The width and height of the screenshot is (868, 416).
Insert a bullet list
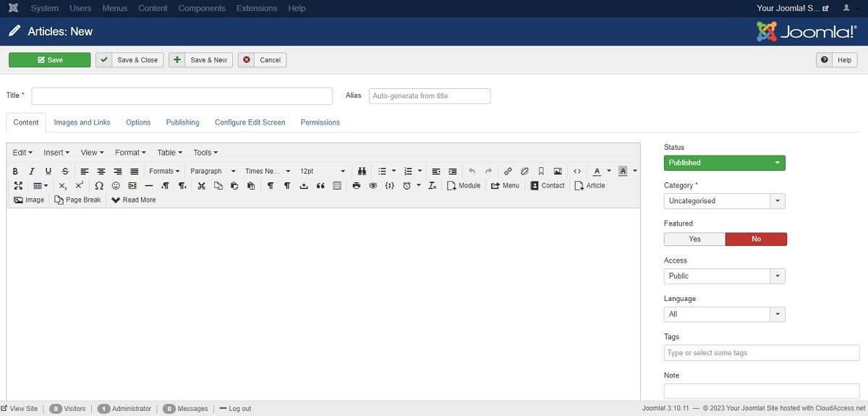(x=383, y=171)
